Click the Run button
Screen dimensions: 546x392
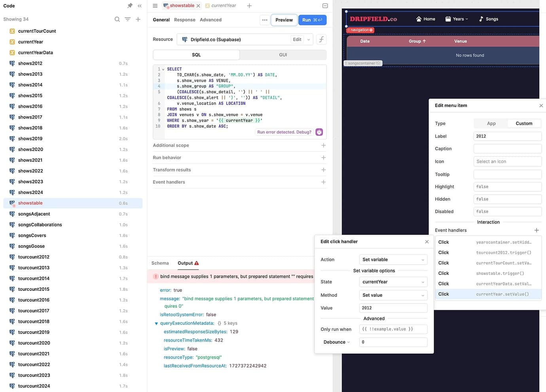(x=312, y=20)
